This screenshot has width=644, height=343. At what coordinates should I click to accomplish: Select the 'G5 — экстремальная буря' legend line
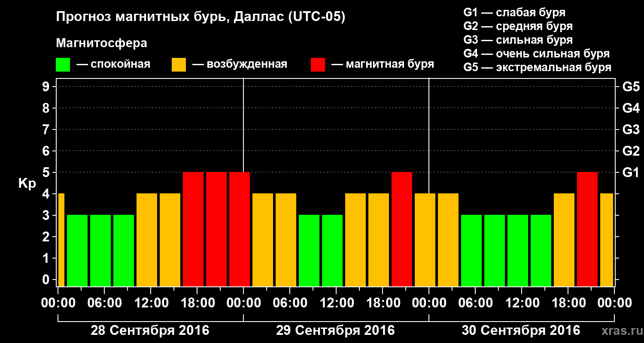(537, 67)
